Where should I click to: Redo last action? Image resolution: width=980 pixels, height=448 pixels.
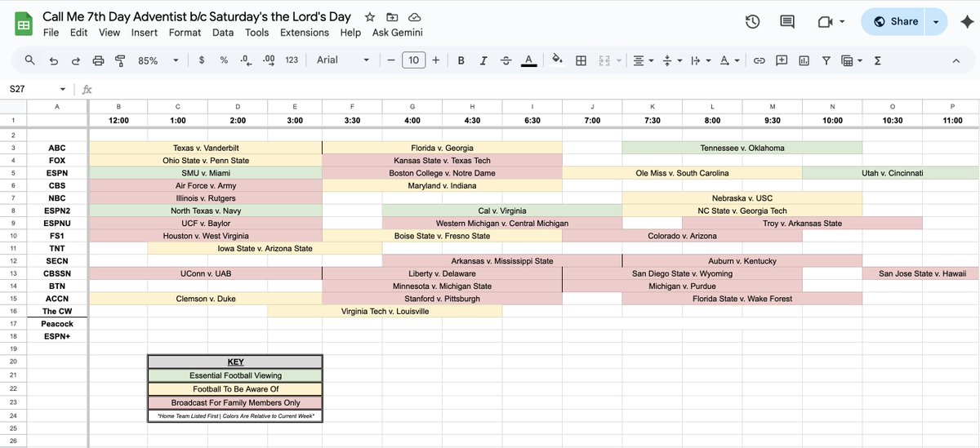tap(76, 60)
